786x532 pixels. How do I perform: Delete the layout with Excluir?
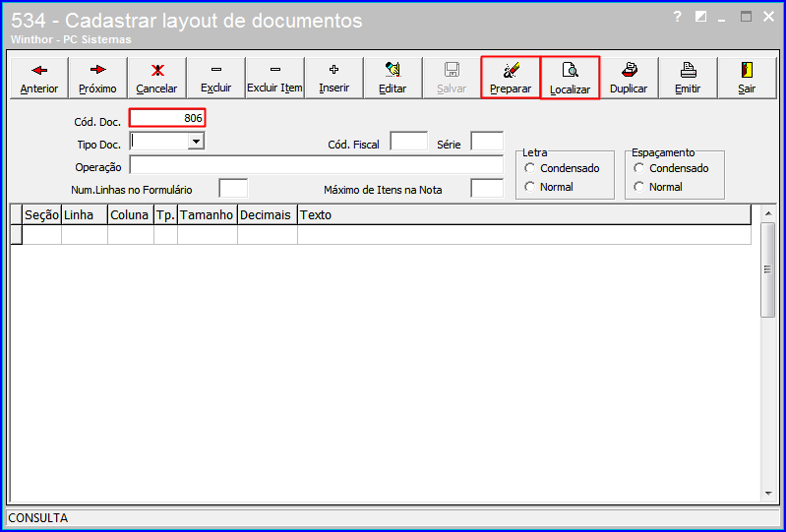coord(215,78)
